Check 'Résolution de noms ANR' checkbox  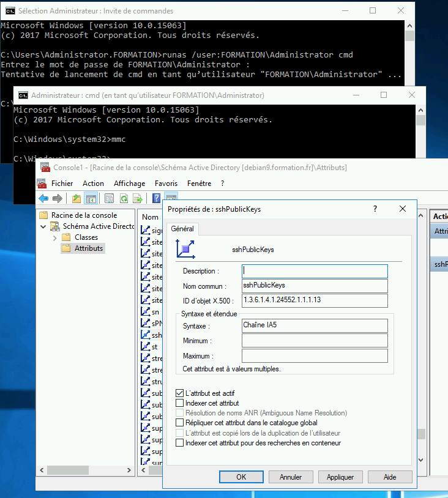click(x=179, y=413)
